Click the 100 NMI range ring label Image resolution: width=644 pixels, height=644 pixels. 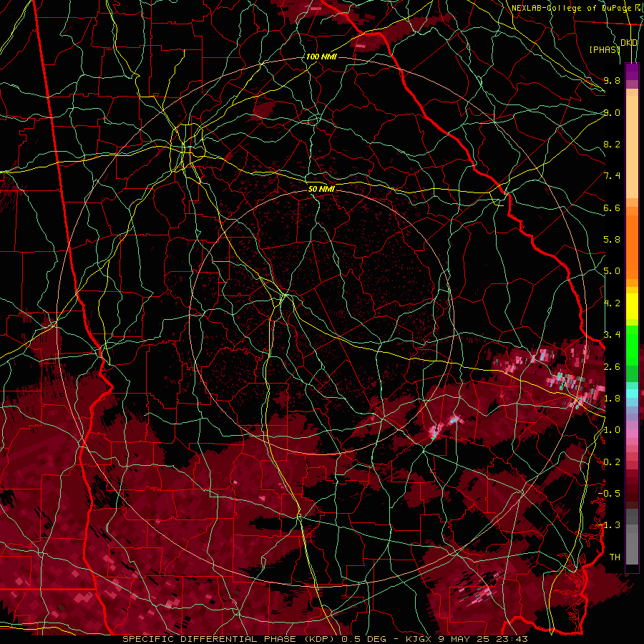pyautogui.click(x=321, y=57)
